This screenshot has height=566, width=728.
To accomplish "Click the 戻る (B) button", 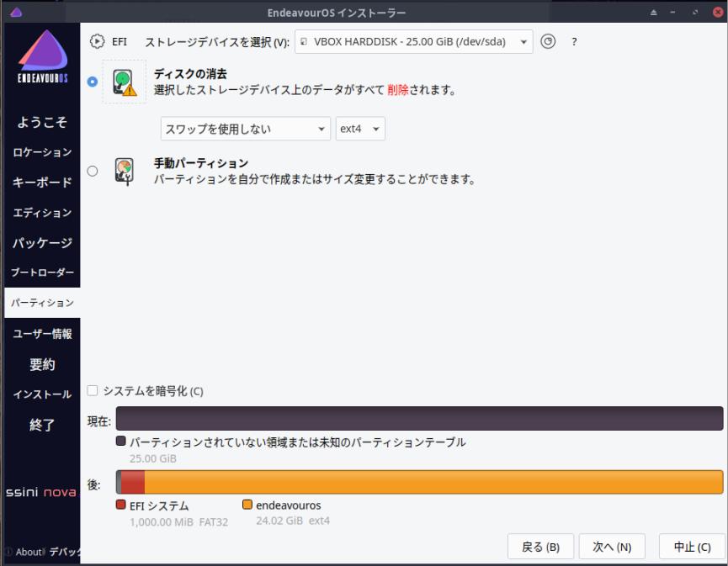I will point(540,547).
